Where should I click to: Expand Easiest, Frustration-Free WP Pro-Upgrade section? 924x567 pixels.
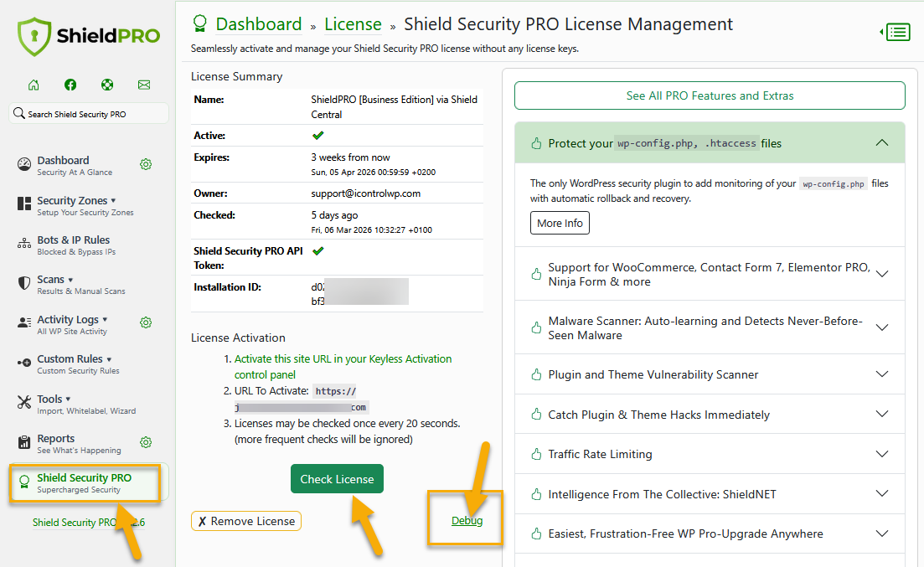pyautogui.click(x=710, y=533)
